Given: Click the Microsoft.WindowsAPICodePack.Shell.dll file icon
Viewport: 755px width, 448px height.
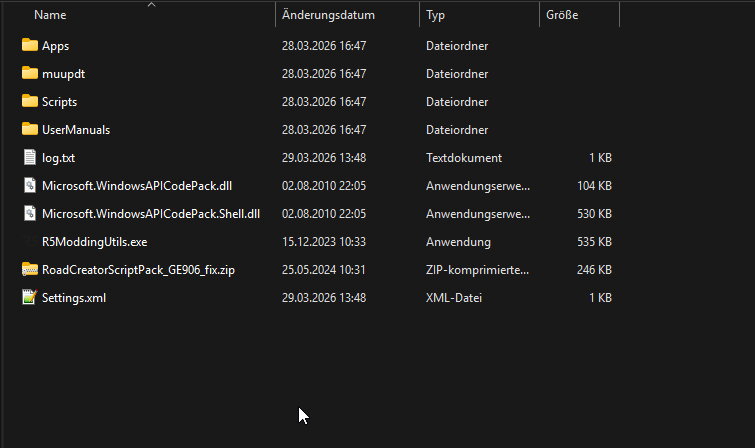Looking at the screenshot, I should click(29, 214).
